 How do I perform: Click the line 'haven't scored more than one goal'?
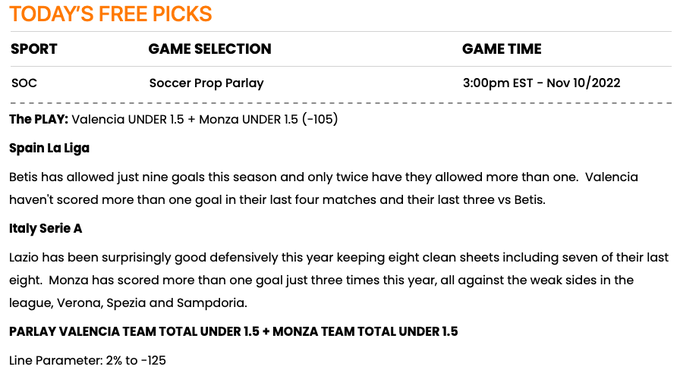pos(277,200)
